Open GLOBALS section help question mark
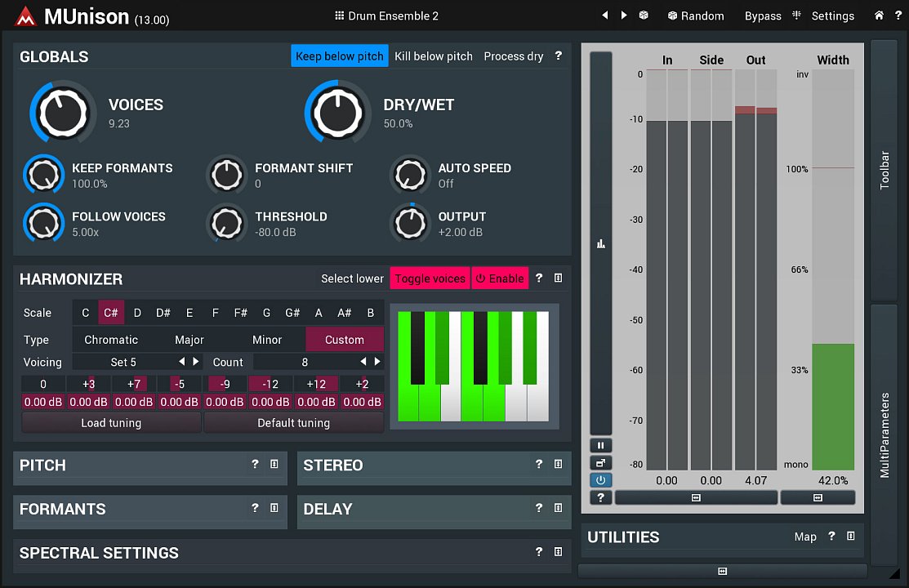This screenshot has height=588, width=909. tap(559, 56)
